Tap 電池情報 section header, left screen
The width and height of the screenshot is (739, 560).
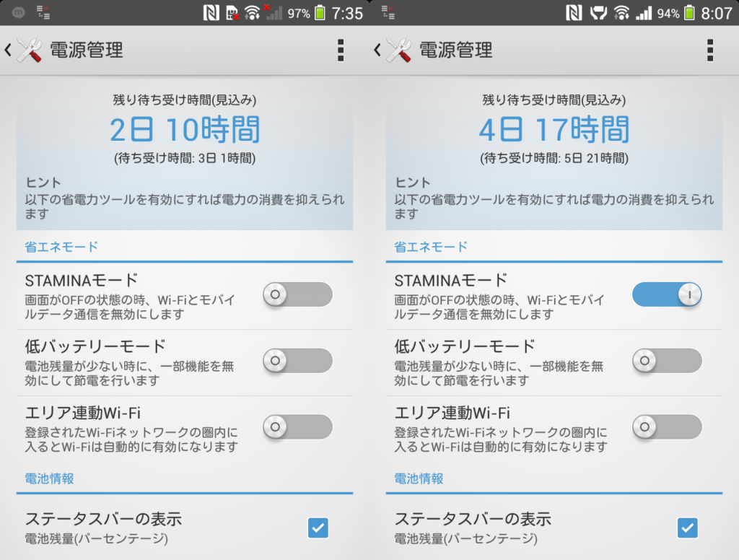click(49, 478)
